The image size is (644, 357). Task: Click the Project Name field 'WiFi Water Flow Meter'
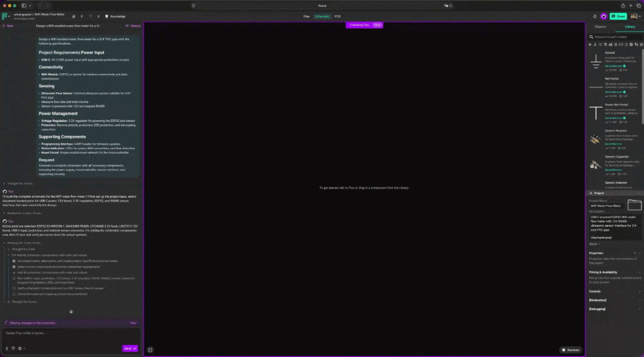point(606,206)
